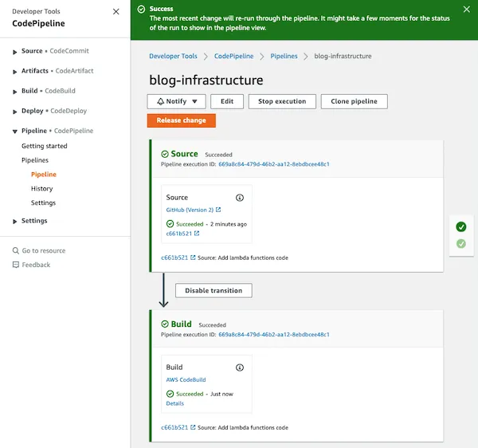The width and height of the screenshot is (478, 448).
Task: Open the Source action info icon
Action: 240,198
